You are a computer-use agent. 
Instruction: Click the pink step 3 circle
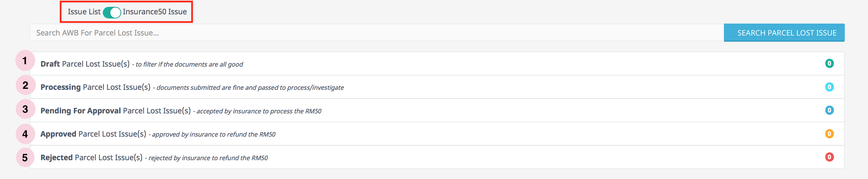[25, 109]
